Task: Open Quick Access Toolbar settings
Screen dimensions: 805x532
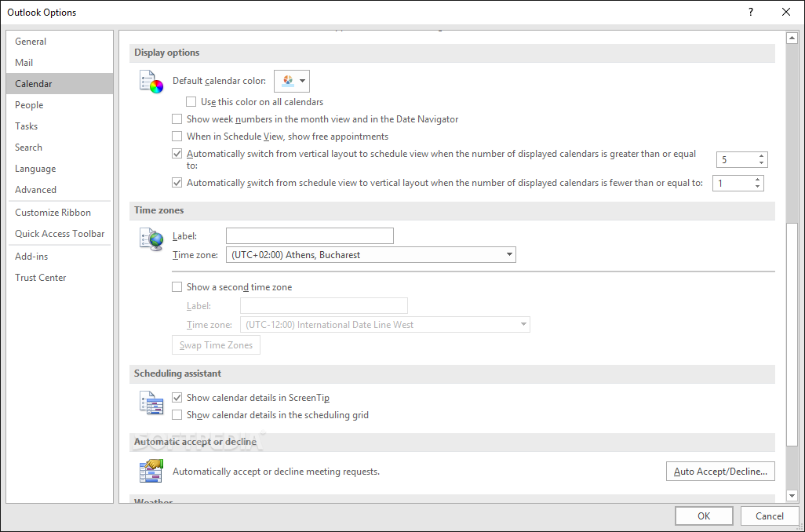Action: click(x=60, y=234)
